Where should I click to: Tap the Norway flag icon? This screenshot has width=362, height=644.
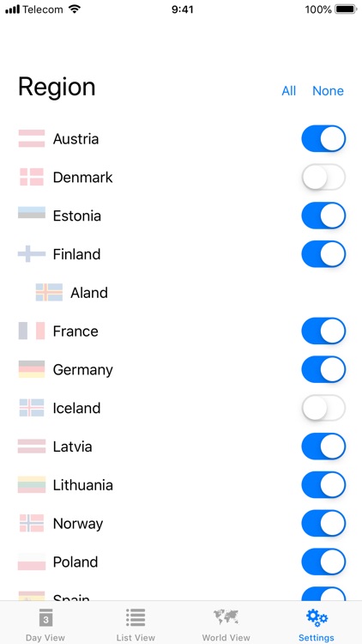click(x=32, y=523)
